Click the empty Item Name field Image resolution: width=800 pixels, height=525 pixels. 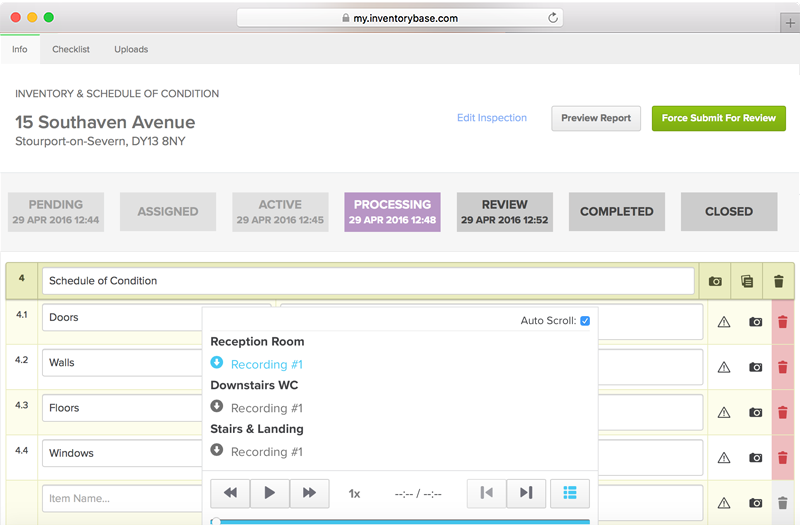[122, 498]
